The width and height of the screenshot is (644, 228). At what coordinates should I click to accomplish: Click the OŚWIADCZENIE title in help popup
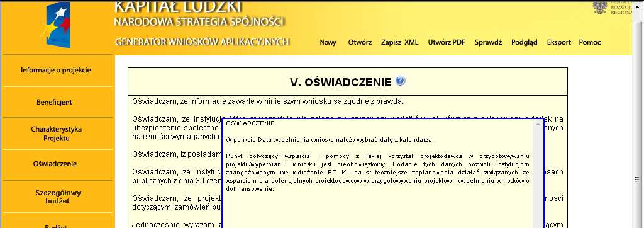(x=250, y=123)
